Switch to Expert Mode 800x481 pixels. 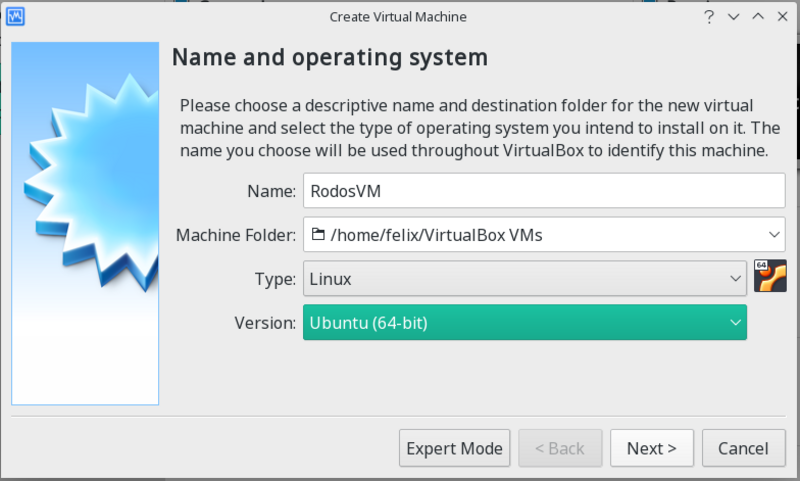(455, 448)
